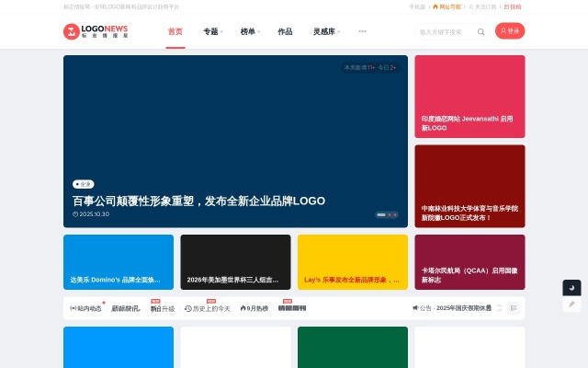Click the pencil edit icon at right
The height and width of the screenshot is (368, 588).
pos(571,304)
